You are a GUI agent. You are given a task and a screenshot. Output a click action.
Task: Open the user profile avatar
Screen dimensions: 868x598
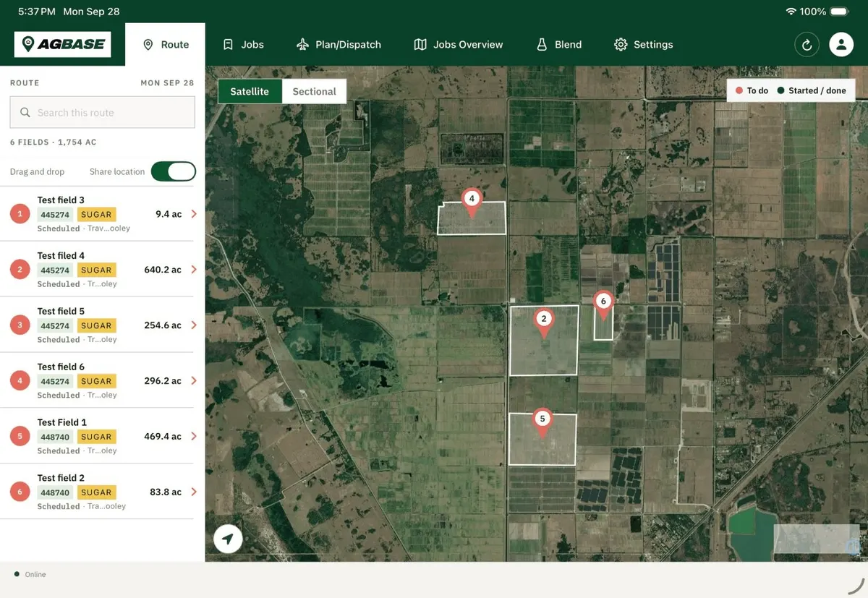pyautogui.click(x=841, y=45)
